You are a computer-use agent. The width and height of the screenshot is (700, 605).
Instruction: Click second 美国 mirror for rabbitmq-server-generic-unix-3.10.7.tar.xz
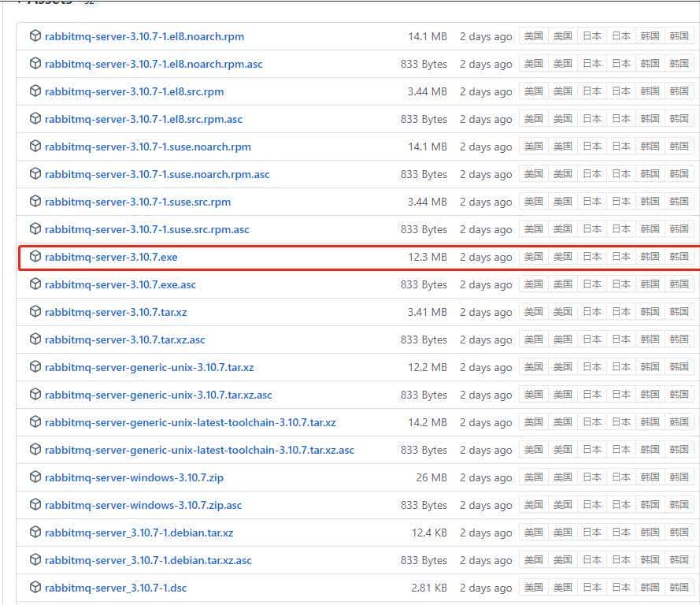563,367
